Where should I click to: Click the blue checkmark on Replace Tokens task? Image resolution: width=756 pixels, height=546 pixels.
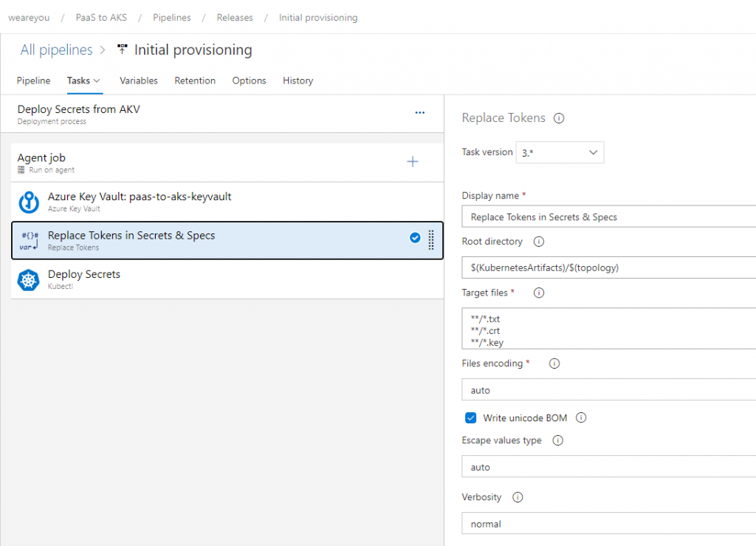(415, 238)
